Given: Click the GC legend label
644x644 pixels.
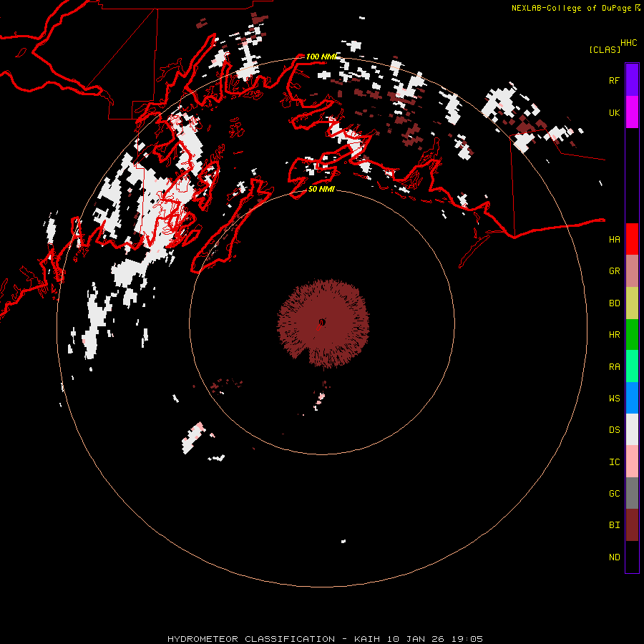Looking at the screenshot, I should (614, 494).
